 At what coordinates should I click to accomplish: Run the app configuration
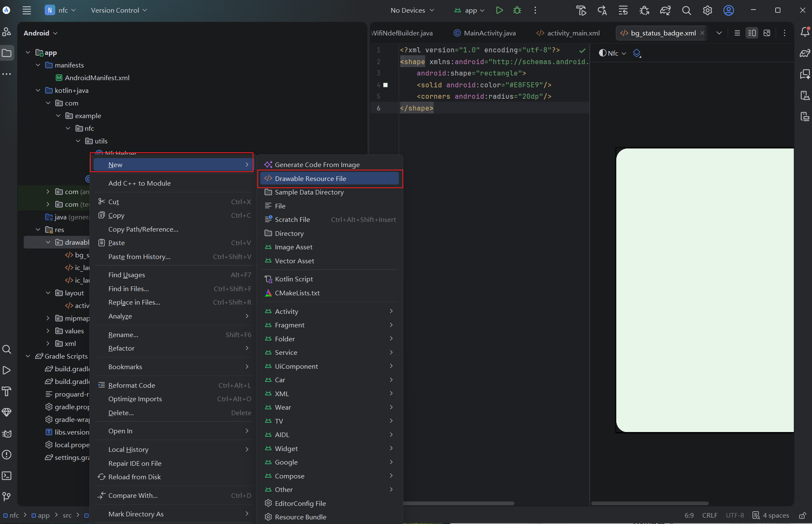[499, 10]
